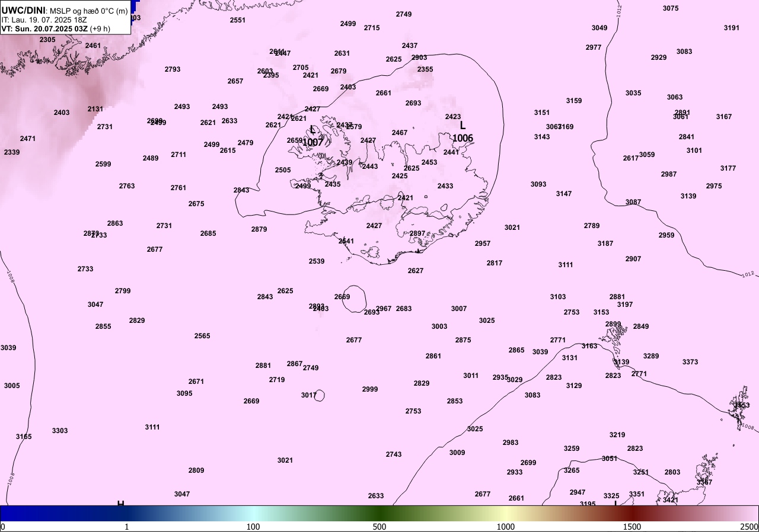This screenshot has width=759, height=532.
Task: Click the height value 2817
Action: (x=495, y=263)
